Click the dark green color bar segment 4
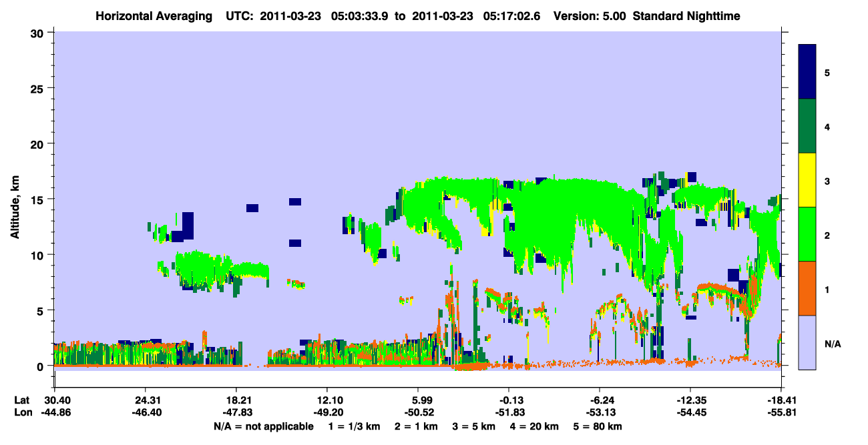 pyautogui.click(x=807, y=126)
